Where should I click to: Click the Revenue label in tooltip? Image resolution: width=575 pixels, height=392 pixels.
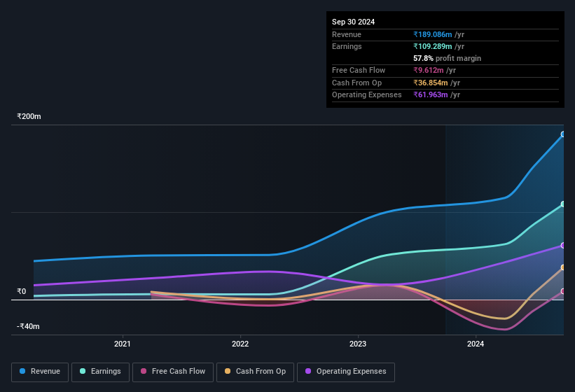coord(347,34)
